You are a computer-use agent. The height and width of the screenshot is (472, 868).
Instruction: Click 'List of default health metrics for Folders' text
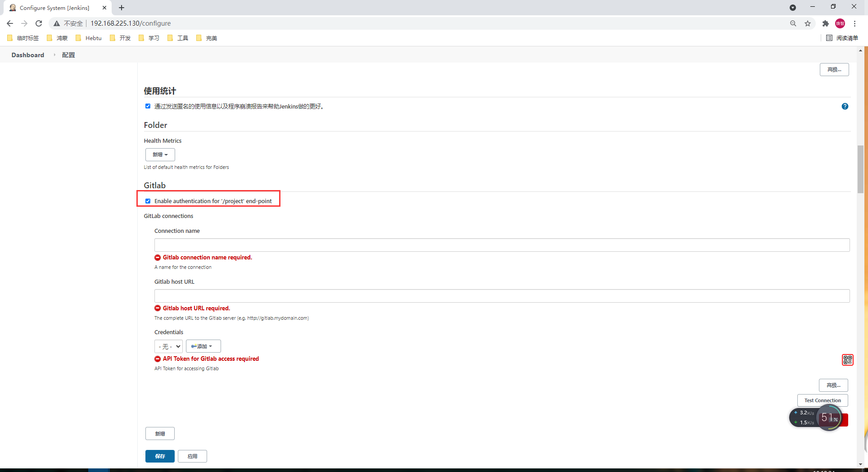pyautogui.click(x=186, y=167)
